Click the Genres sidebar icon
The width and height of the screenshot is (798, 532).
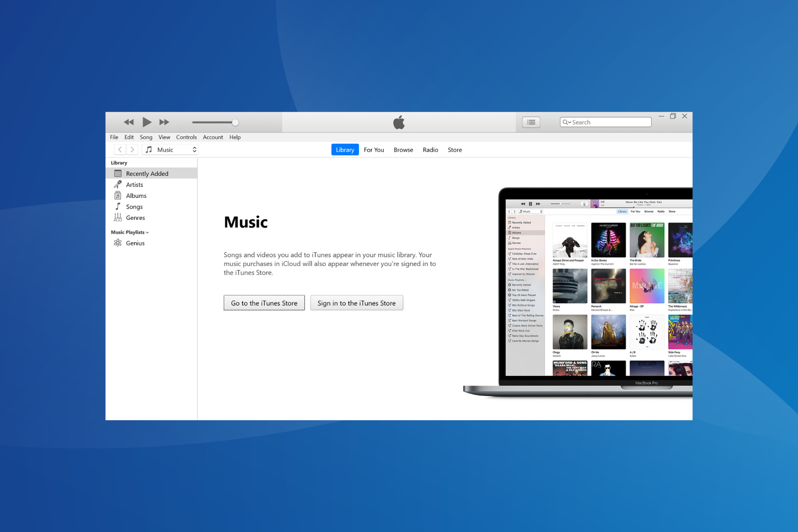pyautogui.click(x=118, y=217)
